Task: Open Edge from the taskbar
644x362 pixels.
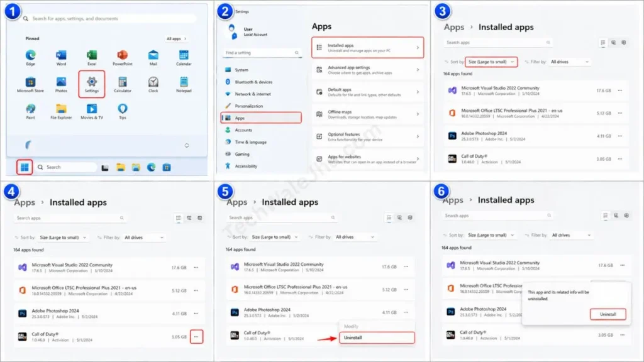Action: click(151, 167)
